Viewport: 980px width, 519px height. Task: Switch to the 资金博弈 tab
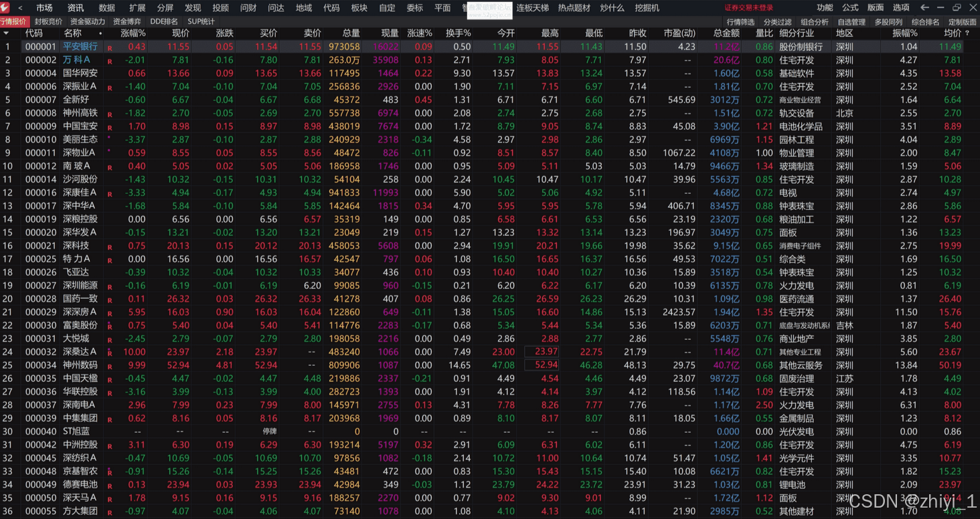[x=127, y=21]
